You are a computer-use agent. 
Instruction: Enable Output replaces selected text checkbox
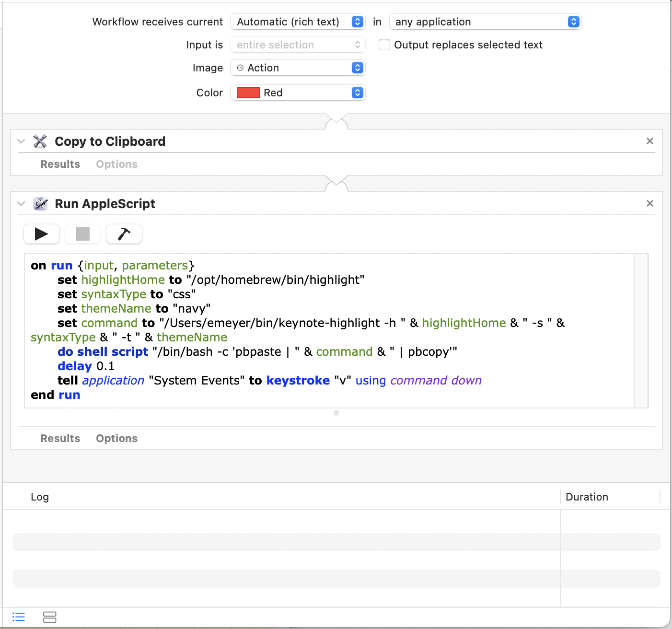pos(384,45)
